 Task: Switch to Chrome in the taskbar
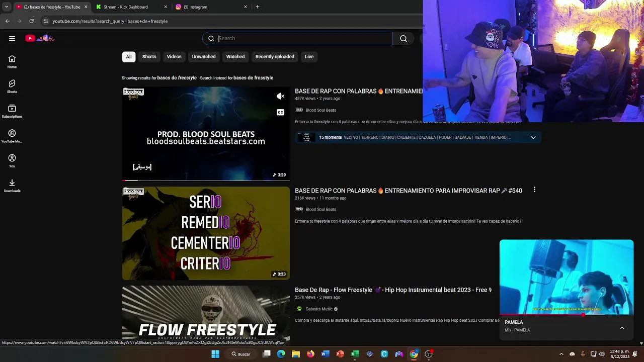[414, 354]
